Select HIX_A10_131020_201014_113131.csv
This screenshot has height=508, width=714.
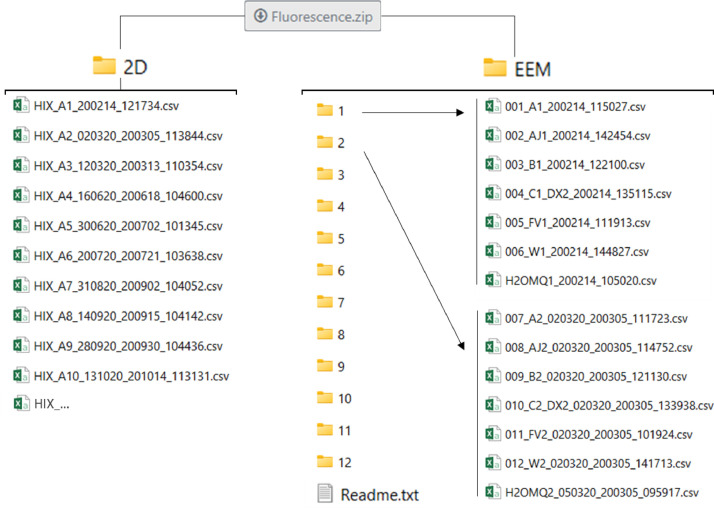point(121,376)
